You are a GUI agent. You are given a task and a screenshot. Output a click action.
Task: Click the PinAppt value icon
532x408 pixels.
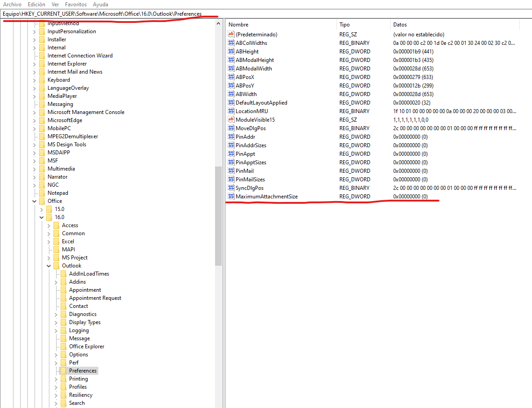click(231, 154)
